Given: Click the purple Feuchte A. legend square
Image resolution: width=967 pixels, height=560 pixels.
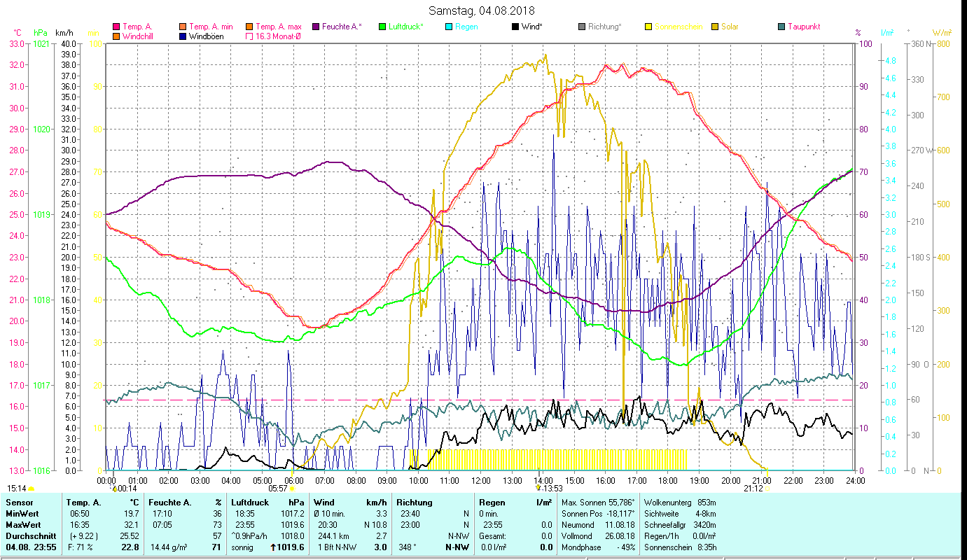Looking at the screenshot, I should tap(316, 27).
